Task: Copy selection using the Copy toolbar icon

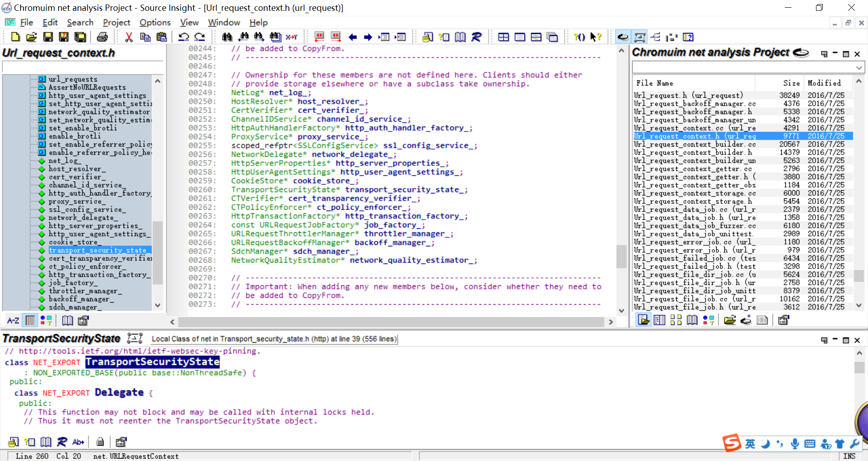Action: click(145, 37)
